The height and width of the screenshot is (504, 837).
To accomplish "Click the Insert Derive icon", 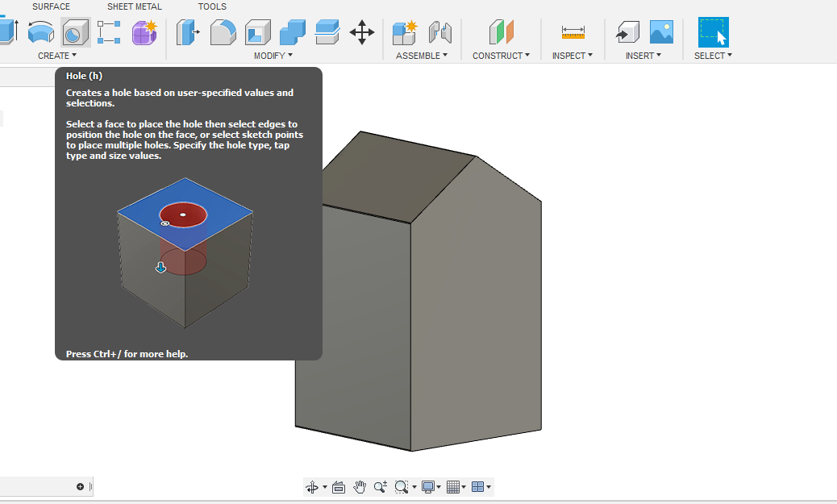I will coord(627,32).
